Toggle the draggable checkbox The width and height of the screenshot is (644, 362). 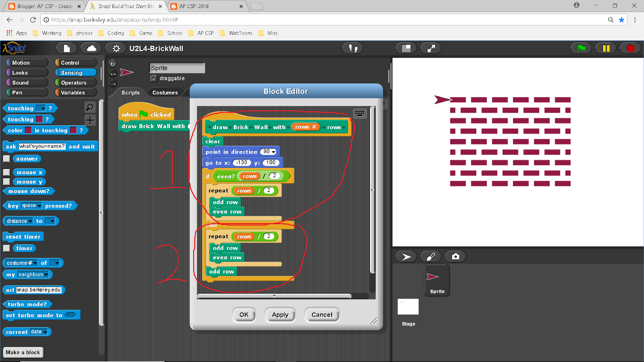point(153,78)
